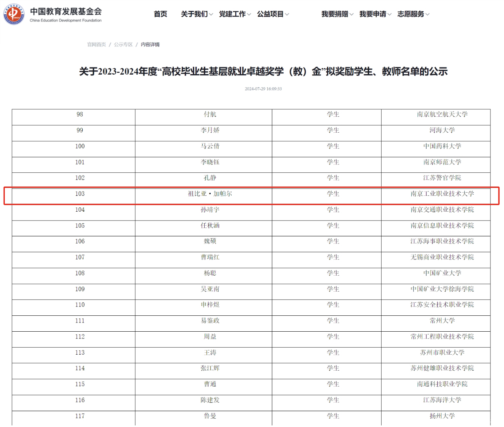504x427 pixels.
Task: Click the China Education Development Foundation logo
Action: click(14, 14)
